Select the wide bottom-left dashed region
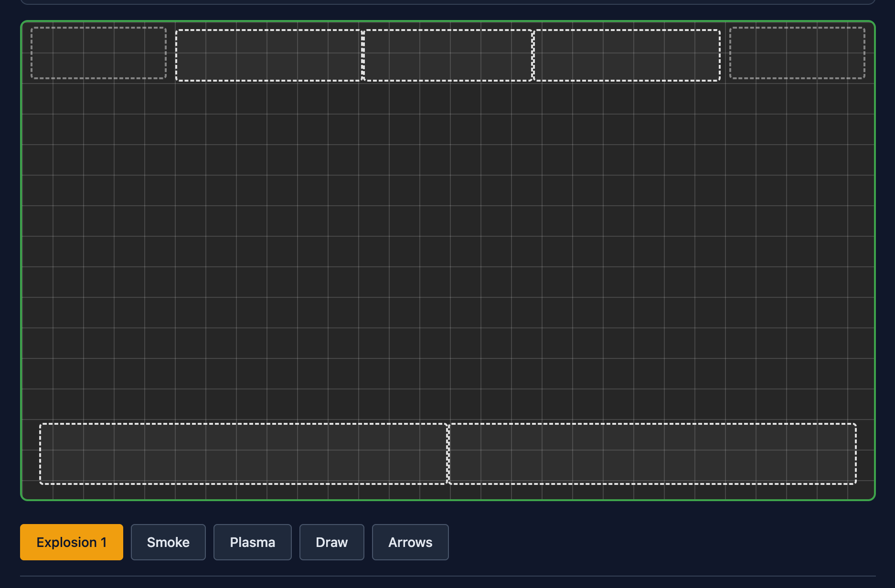895x588 pixels. (244, 454)
